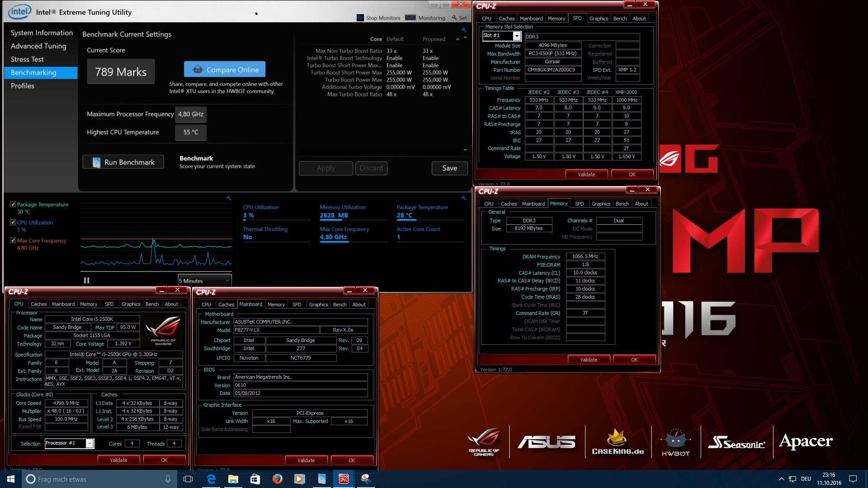Open the Windows Store from the taskbar
The width and height of the screenshot is (868, 488).
tap(255, 479)
